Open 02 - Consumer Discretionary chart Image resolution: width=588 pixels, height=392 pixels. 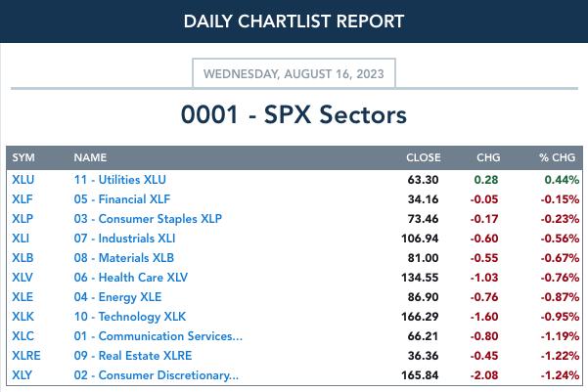coord(156,374)
